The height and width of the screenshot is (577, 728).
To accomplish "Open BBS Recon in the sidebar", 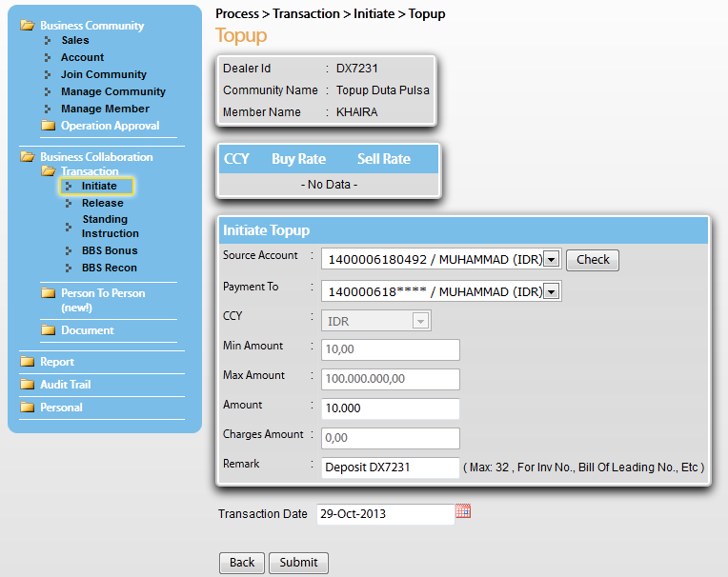I will point(109,268).
